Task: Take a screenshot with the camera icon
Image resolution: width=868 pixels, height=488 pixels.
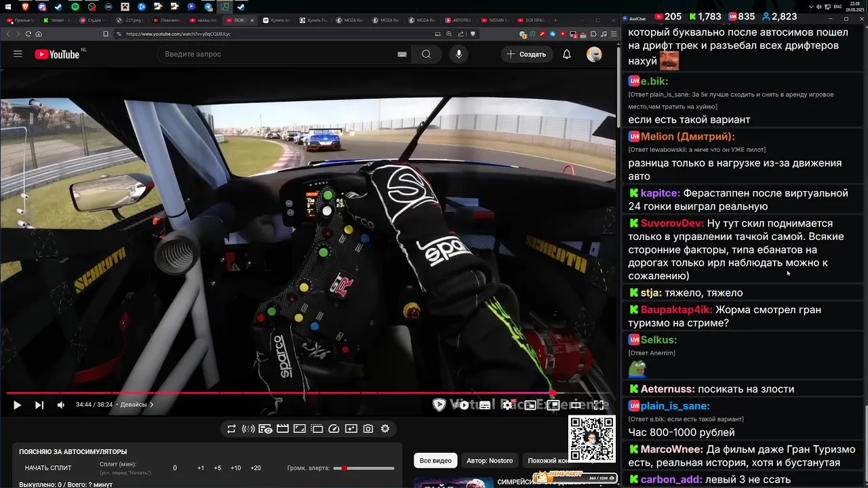Action: tap(368, 429)
